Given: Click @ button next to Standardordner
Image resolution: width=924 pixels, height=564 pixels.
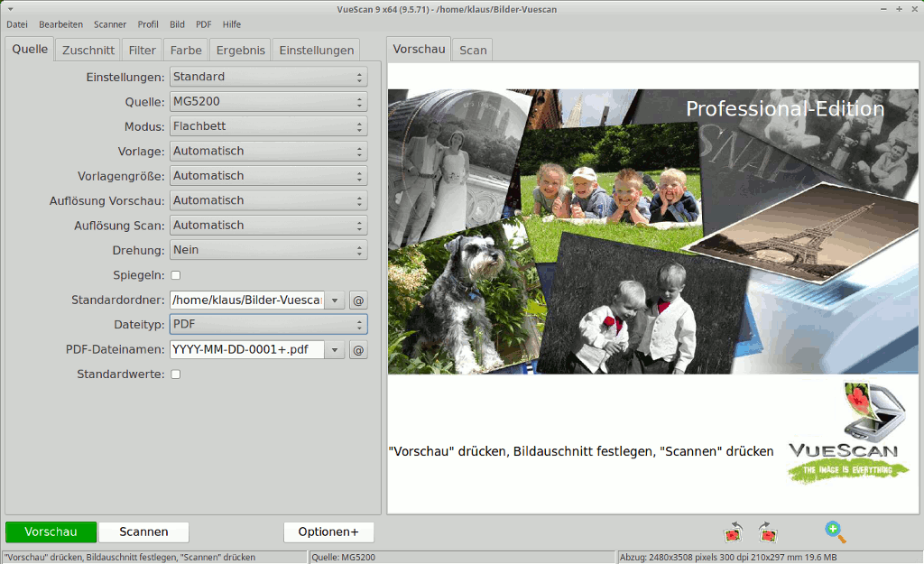Looking at the screenshot, I should point(358,300).
